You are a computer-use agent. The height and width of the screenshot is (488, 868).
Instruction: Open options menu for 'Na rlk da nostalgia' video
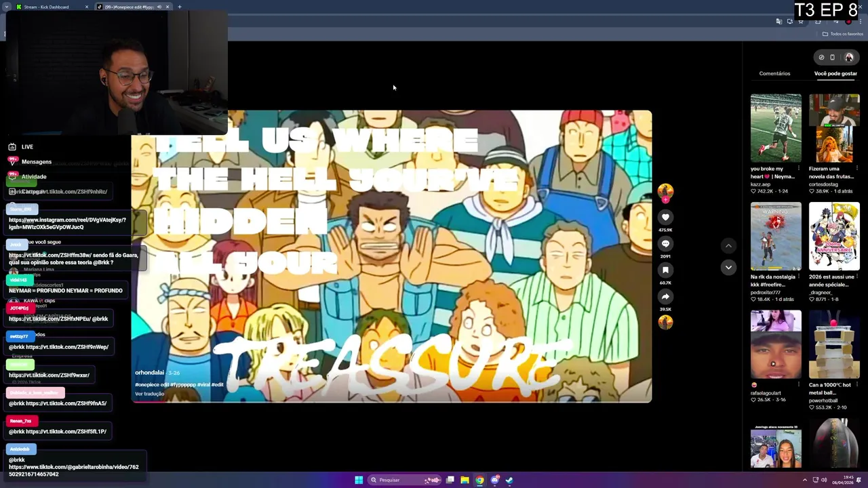tap(799, 277)
